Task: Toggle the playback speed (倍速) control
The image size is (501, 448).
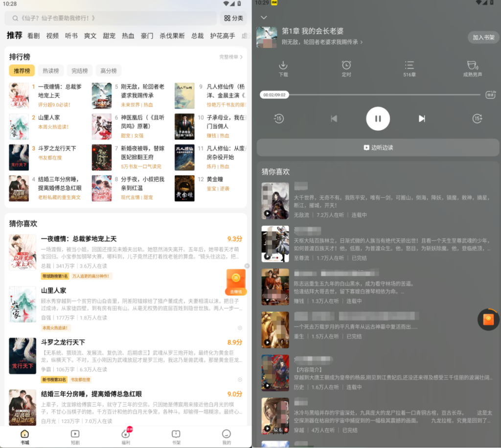Action: click(x=490, y=94)
